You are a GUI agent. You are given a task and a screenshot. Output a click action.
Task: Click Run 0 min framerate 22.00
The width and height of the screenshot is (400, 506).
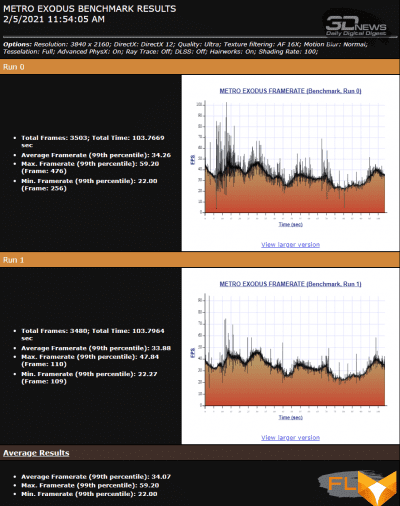coord(89,185)
